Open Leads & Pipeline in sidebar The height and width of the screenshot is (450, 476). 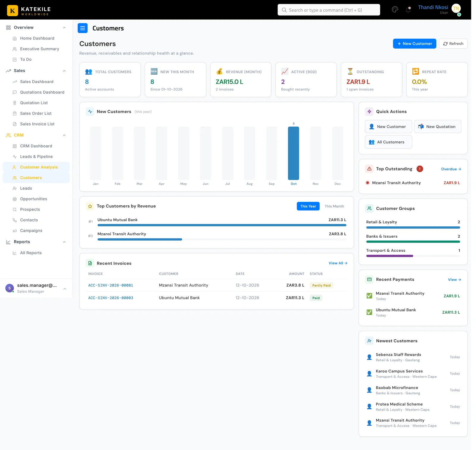click(x=36, y=157)
